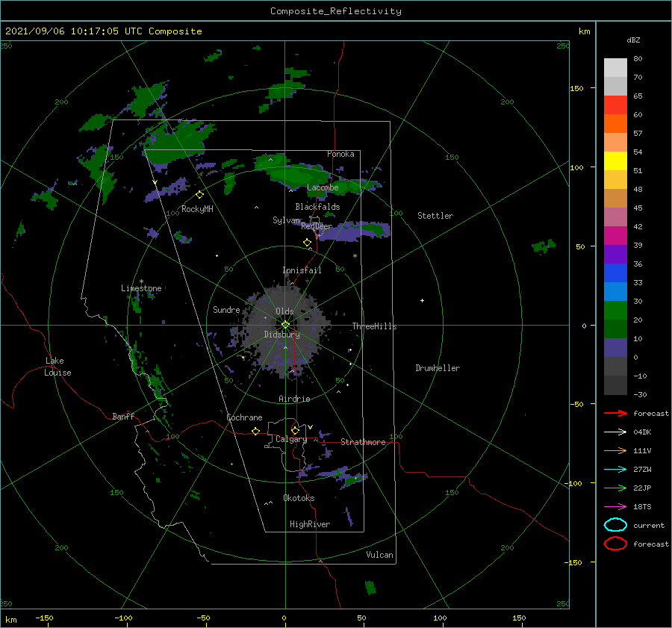Click the ThreeHills town label
Viewport: 672px width, 628px height.
click(x=374, y=326)
